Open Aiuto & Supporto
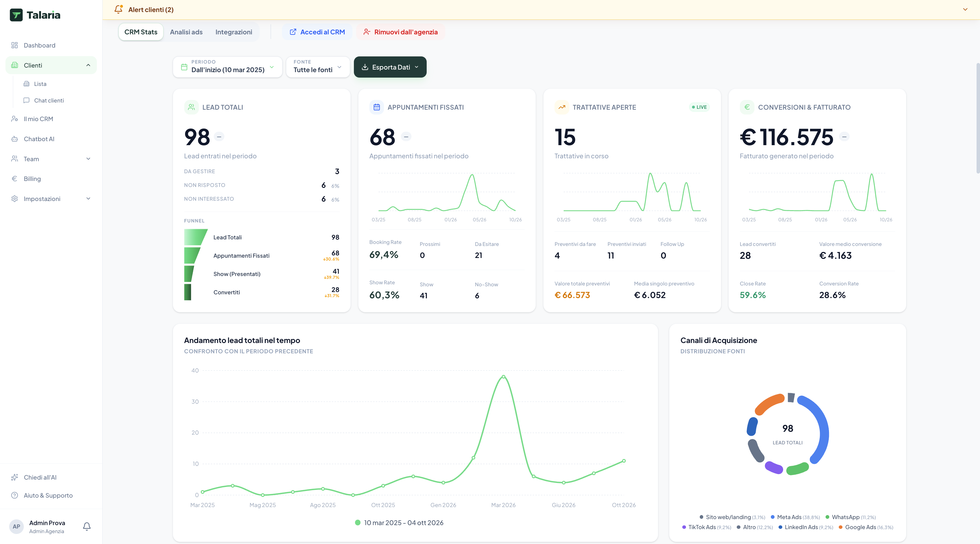Image resolution: width=980 pixels, height=544 pixels. click(x=51, y=495)
